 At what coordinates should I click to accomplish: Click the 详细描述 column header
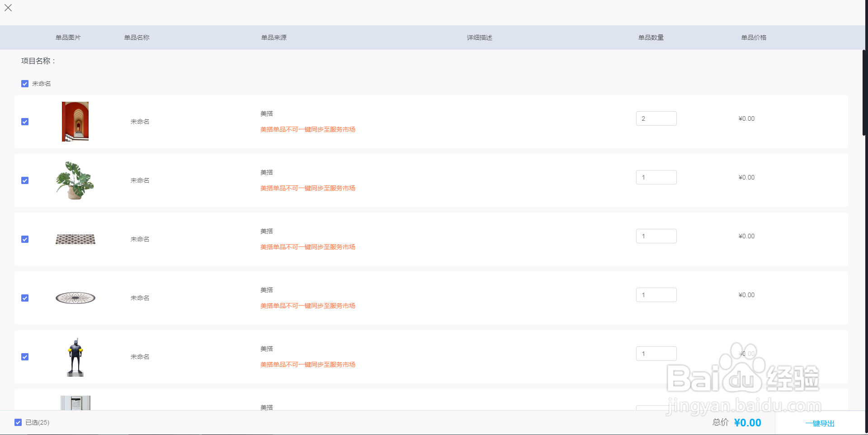coord(480,38)
